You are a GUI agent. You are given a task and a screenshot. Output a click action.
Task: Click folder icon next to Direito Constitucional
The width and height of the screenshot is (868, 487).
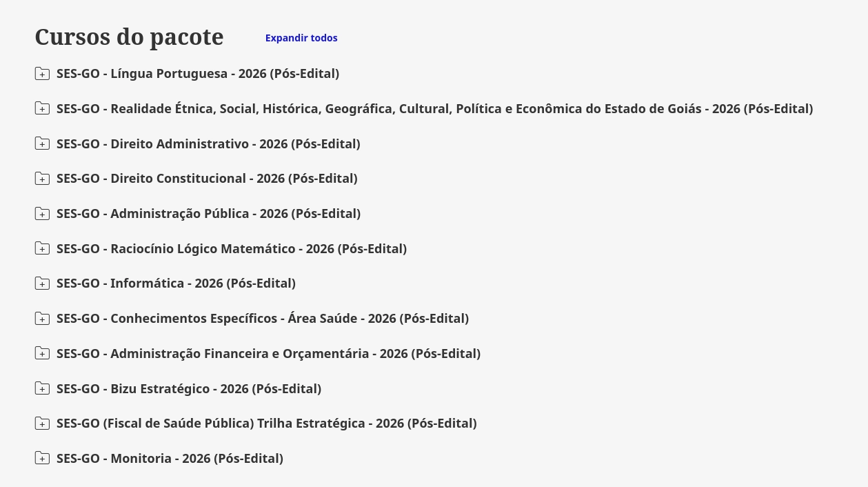[x=42, y=179]
